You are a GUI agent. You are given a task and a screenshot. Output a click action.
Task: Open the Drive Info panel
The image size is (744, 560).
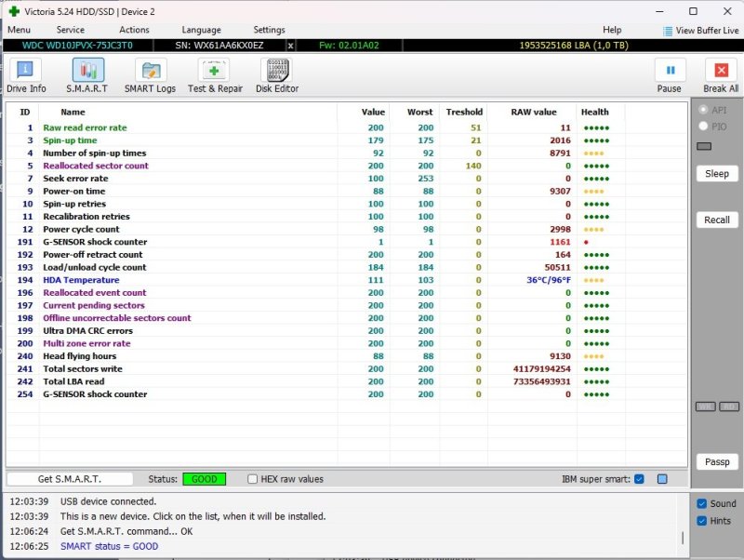[x=26, y=71]
